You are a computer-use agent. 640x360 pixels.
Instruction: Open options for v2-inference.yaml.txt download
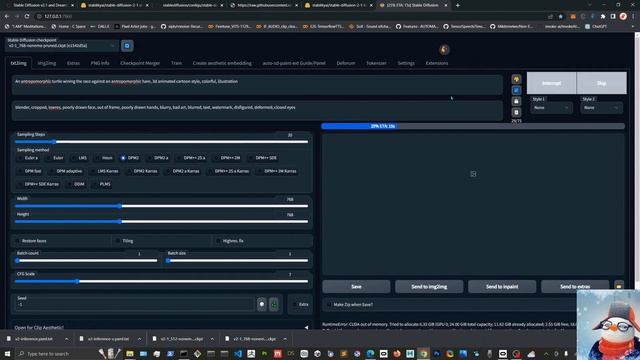pyautogui.click(x=67, y=339)
